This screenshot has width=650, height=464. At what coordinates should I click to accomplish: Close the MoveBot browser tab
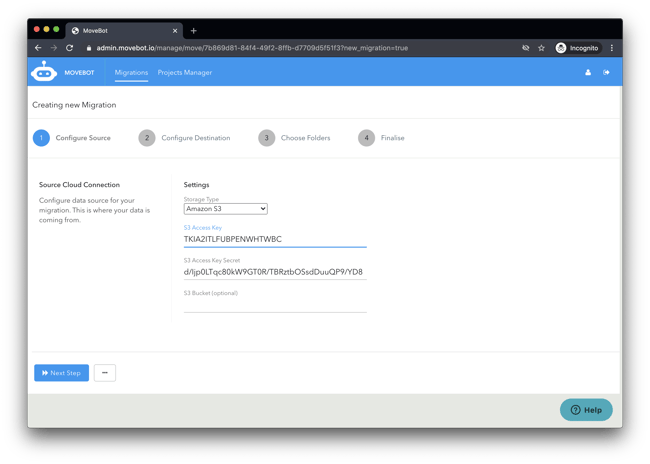coord(176,31)
